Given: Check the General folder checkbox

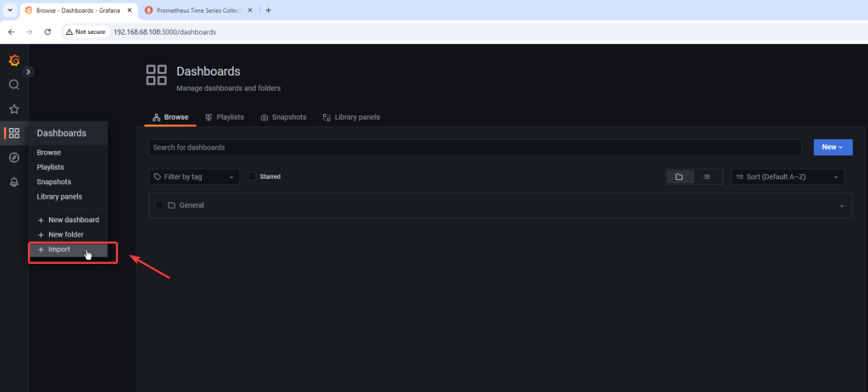Looking at the screenshot, I should point(159,205).
